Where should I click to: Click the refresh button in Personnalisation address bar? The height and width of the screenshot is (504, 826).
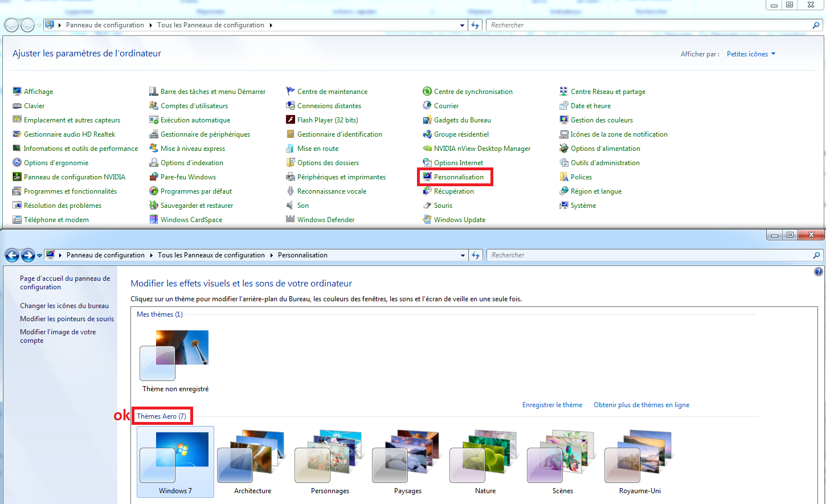[476, 255]
